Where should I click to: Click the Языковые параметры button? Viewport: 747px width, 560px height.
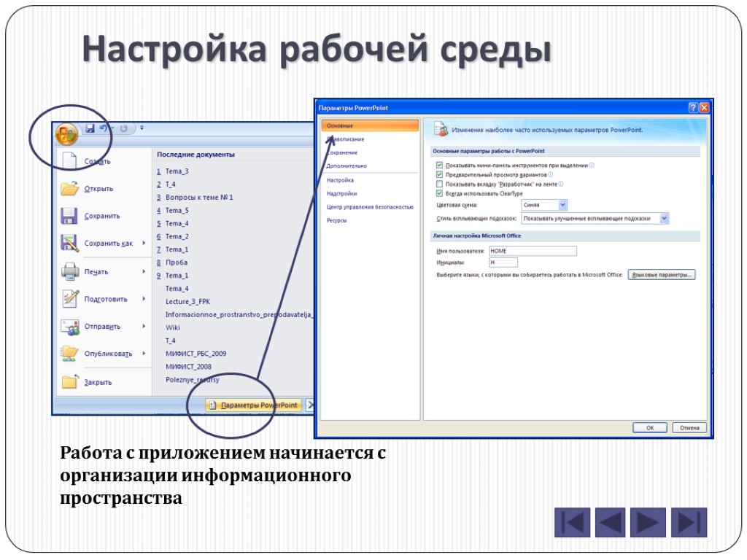pos(662,275)
